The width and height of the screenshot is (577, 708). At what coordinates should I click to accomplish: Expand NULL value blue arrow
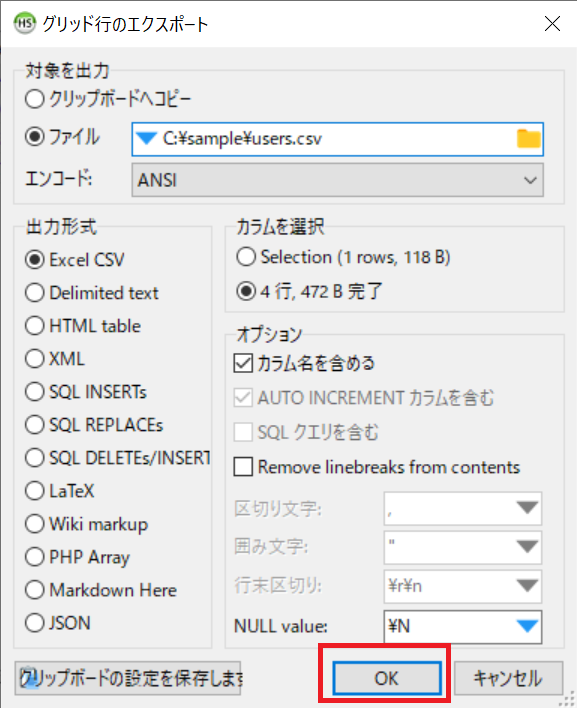[527, 626]
